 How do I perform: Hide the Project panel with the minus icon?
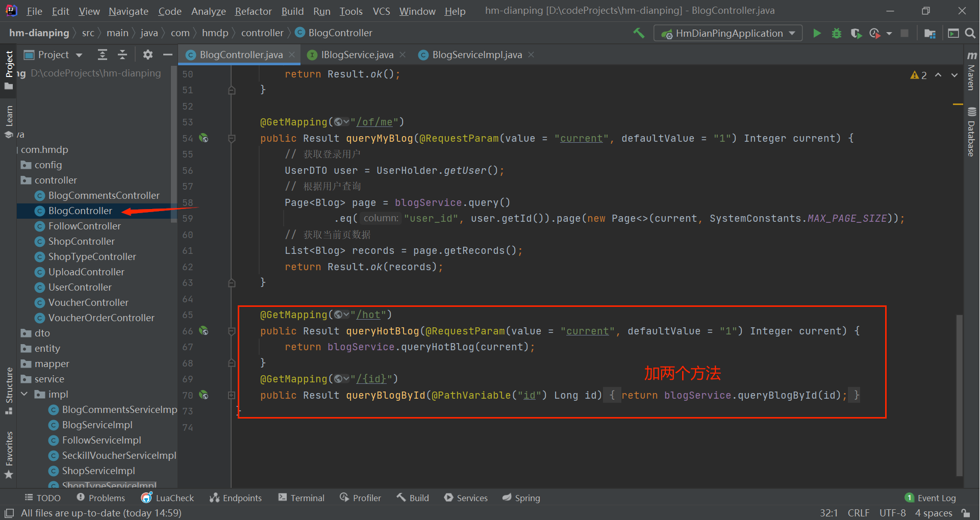pyautogui.click(x=168, y=55)
